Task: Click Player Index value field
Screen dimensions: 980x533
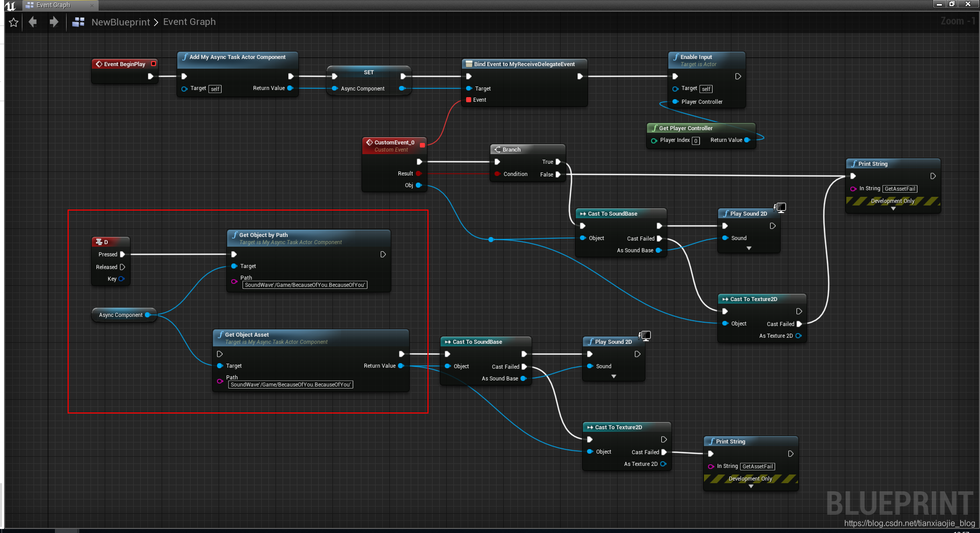Action: click(x=696, y=141)
